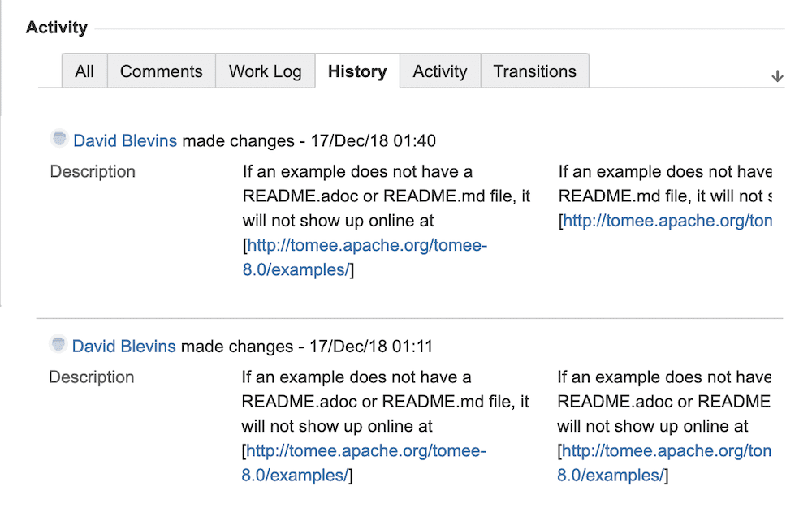812x508 pixels.
Task: Open tomee examples link in first original description
Action: (x=365, y=257)
